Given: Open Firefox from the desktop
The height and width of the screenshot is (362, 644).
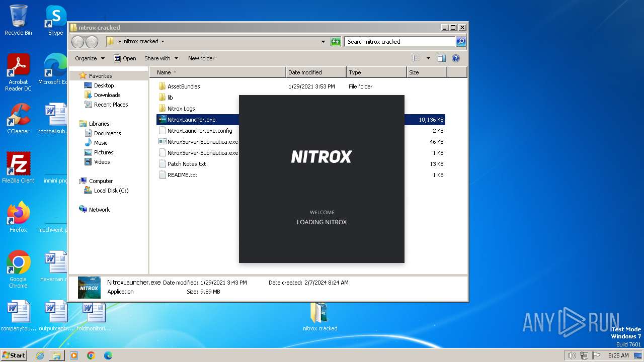Looking at the screenshot, I should [x=18, y=217].
